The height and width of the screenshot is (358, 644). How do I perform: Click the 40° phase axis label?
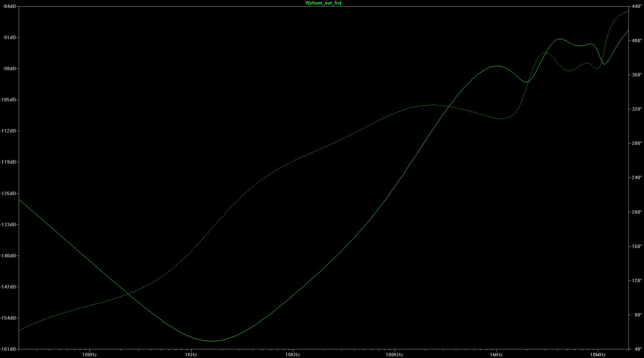(638, 349)
